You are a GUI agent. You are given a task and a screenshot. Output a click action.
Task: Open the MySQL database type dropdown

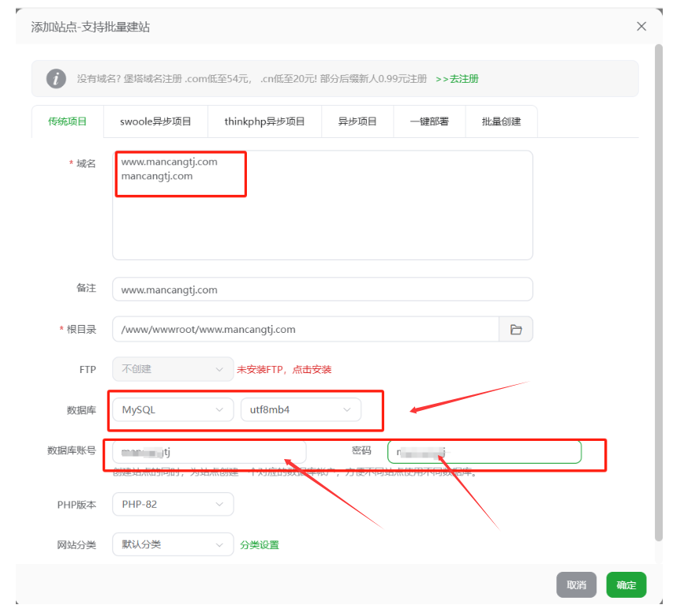pos(173,410)
